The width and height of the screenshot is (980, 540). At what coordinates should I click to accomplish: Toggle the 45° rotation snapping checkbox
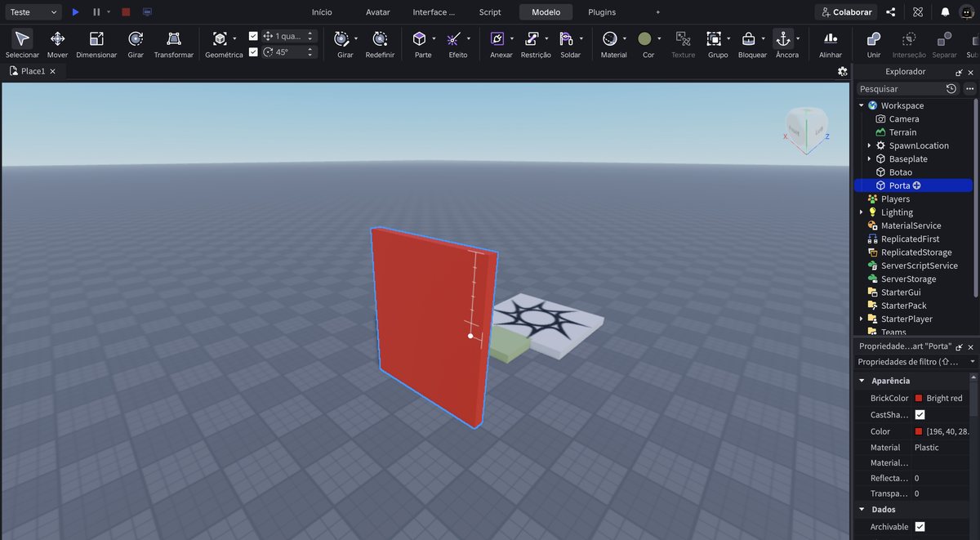pos(253,51)
